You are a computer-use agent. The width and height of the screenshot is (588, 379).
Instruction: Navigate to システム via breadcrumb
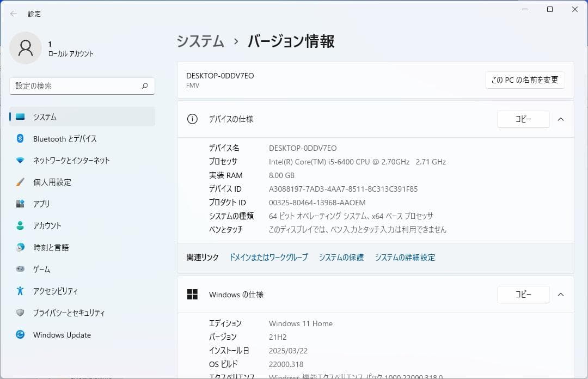[x=200, y=41]
